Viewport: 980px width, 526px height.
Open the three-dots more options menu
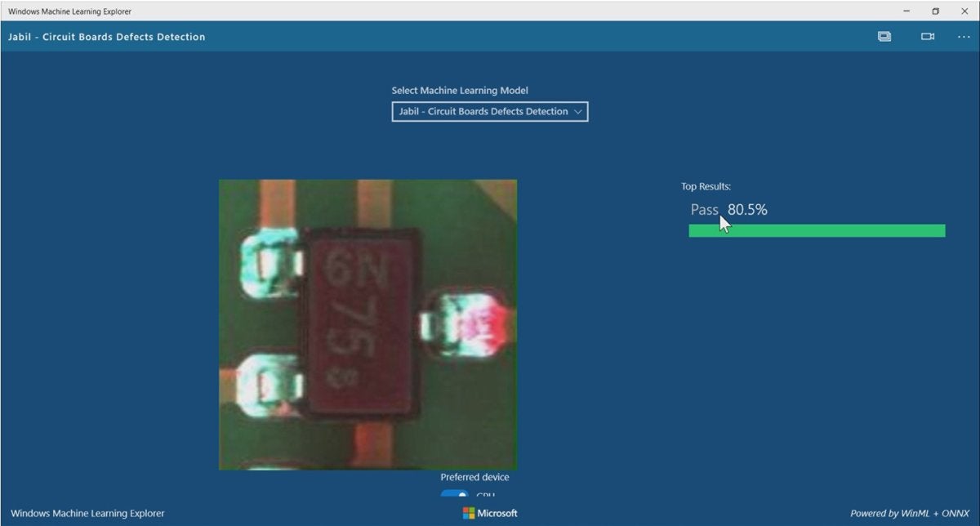[x=964, y=37]
